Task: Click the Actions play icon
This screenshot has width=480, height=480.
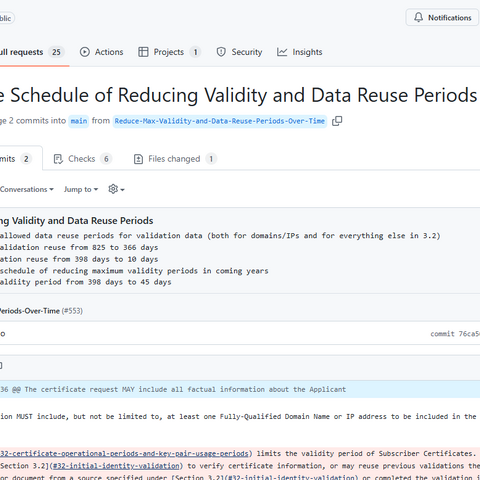Action: tap(85, 52)
